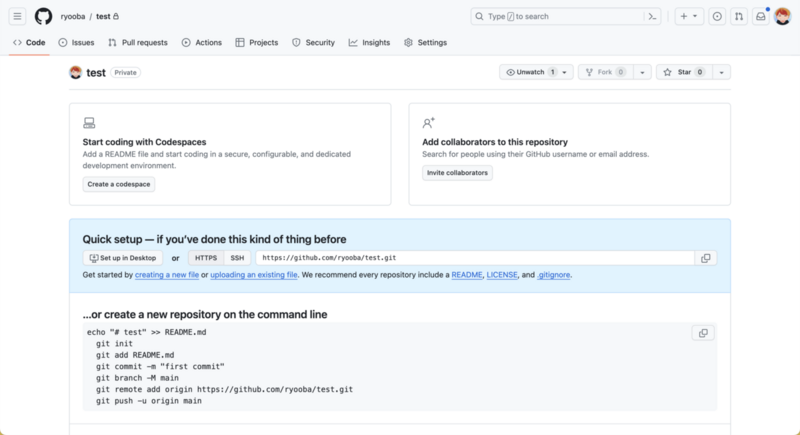This screenshot has width=800, height=435.
Task: Click ryooba owner breadcrumb link
Action: (73, 16)
